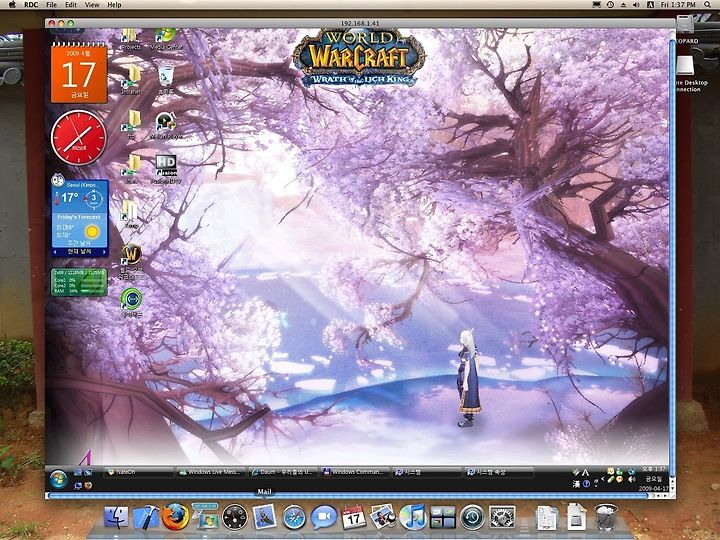The height and width of the screenshot is (540, 720).
Task: Click the red analog clock gadget
Action: pos(79,138)
